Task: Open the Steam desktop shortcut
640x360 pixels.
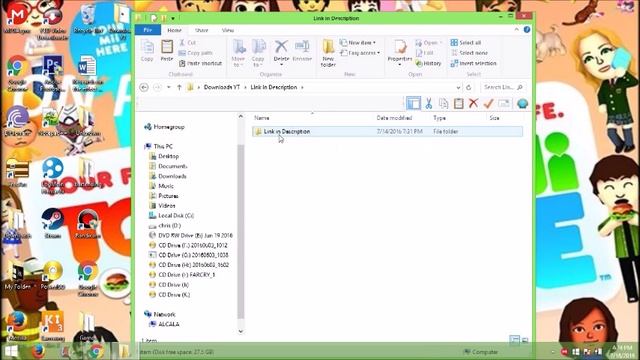Action: pos(53,223)
